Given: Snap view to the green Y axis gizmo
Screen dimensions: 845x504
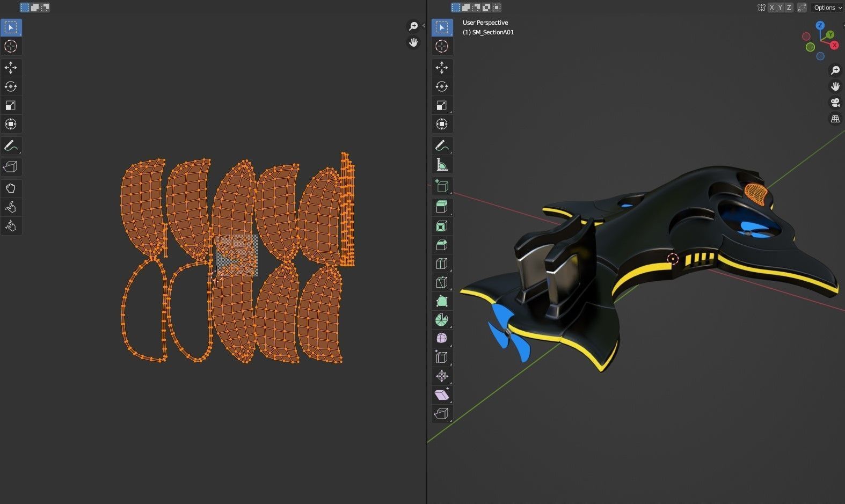Looking at the screenshot, I should (x=830, y=34).
